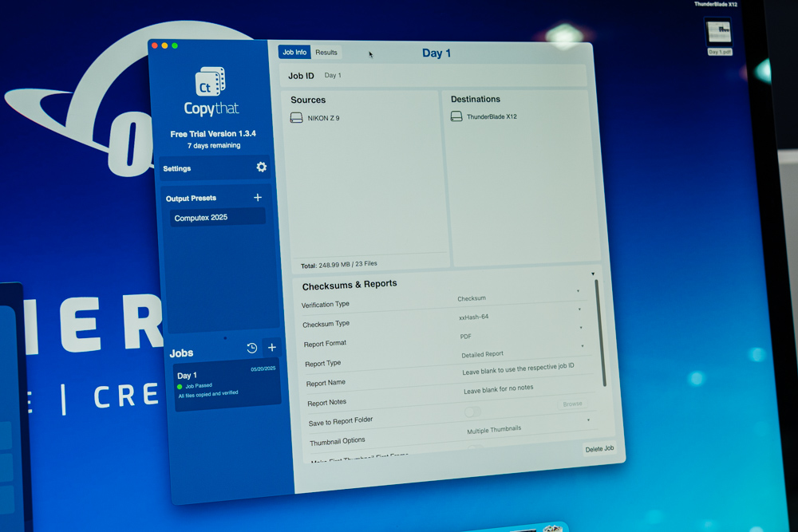
Task: Select the Day 1 job entry
Action: click(x=227, y=384)
